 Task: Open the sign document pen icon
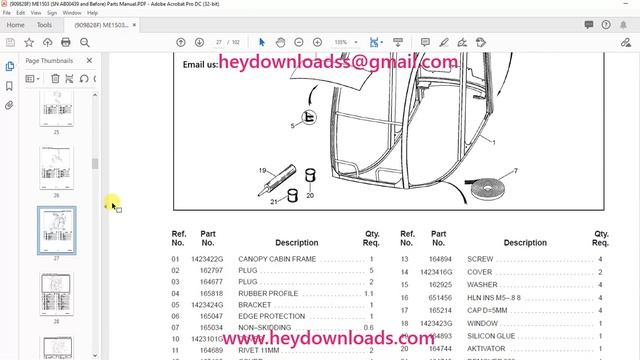coord(462,42)
